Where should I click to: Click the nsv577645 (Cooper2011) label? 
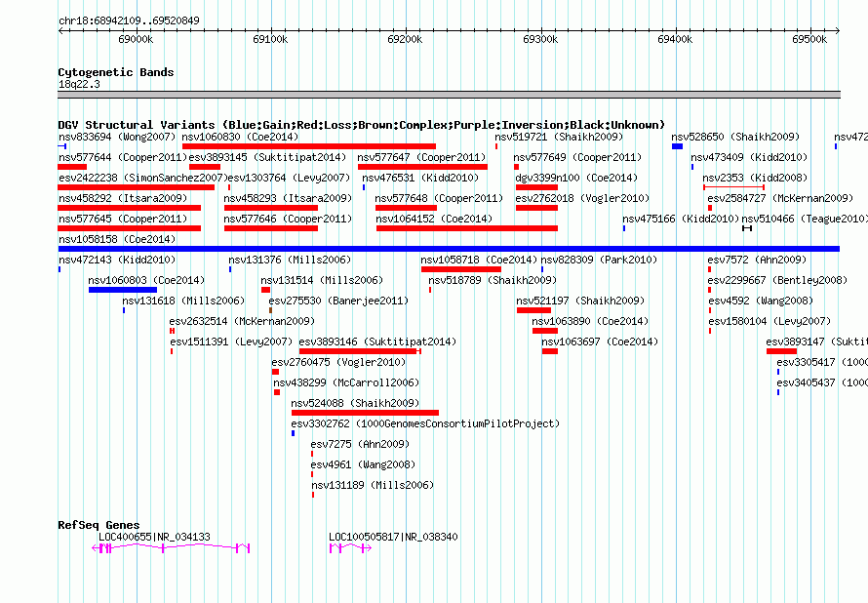click(x=123, y=219)
